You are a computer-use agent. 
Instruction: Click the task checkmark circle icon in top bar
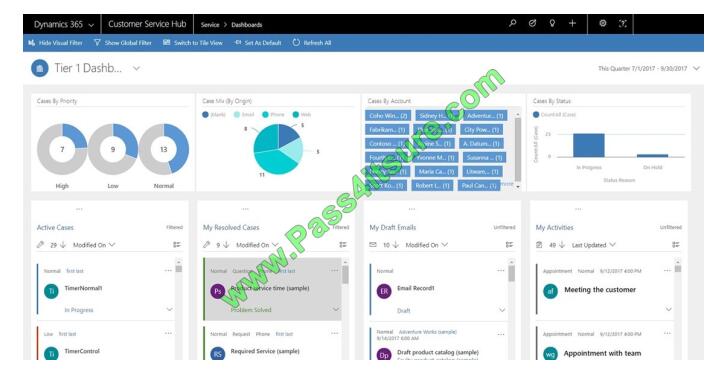(x=532, y=23)
